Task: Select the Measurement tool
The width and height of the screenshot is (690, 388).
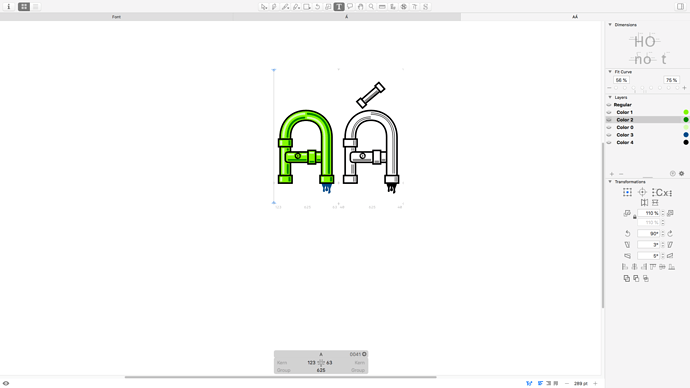Action: point(382,7)
